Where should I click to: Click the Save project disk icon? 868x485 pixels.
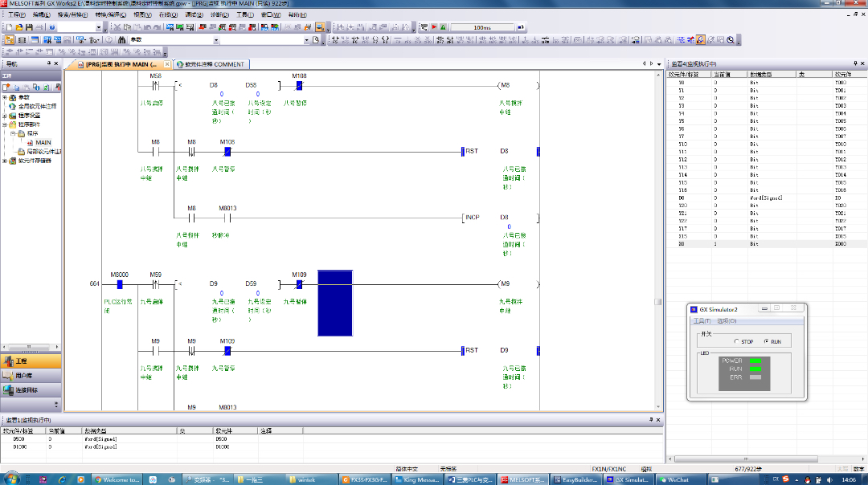coord(30,27)
